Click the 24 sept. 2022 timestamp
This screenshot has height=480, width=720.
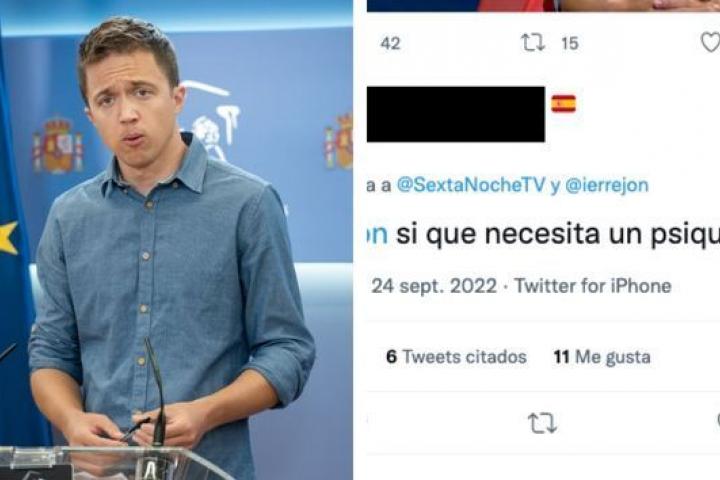point(434,286)
